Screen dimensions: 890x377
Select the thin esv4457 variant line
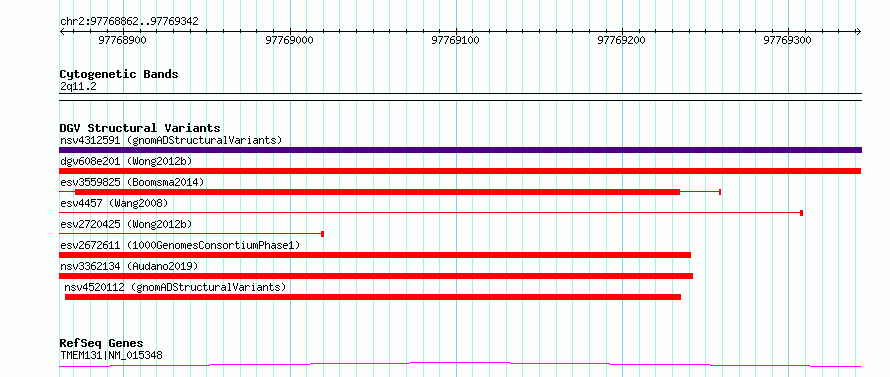pos(431,213)
